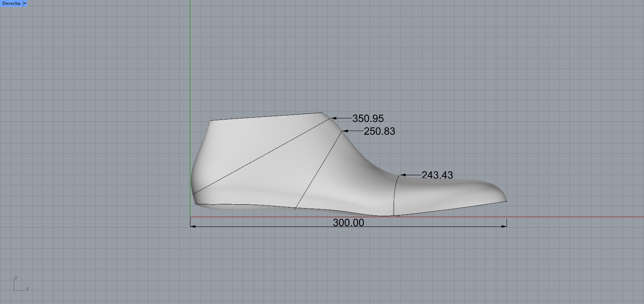Select the 250.83 dimension label
Image resolution: width=644 pixels, height=304 pixels.
pyautogui.click(x=379, y=131)
